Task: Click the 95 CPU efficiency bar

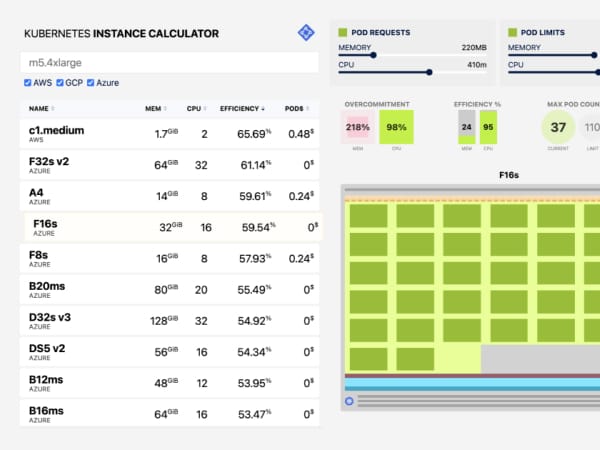Action: [x=488, y=127]
